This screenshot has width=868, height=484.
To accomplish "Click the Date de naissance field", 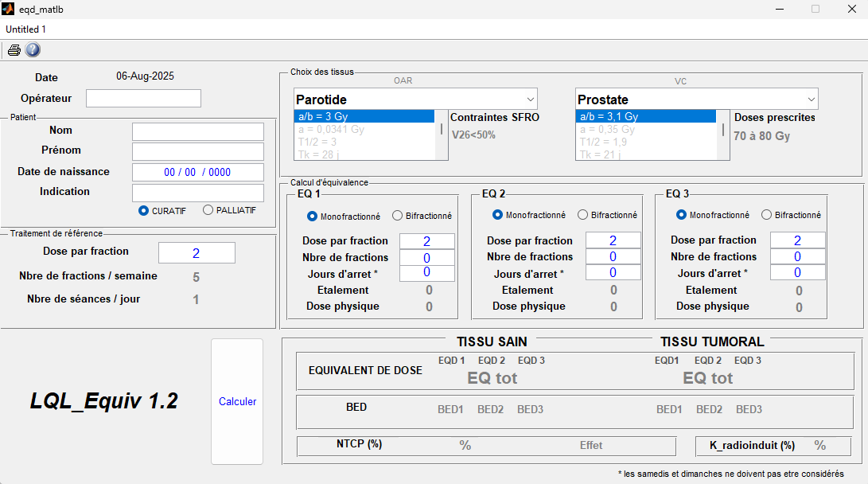I will [x=197, y=172].
